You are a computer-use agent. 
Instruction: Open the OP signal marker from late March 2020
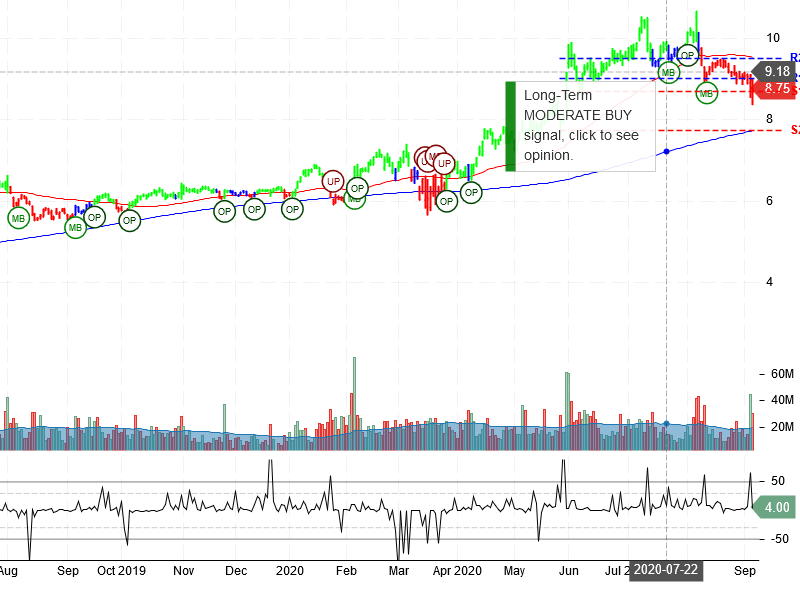tap(446, 201)
